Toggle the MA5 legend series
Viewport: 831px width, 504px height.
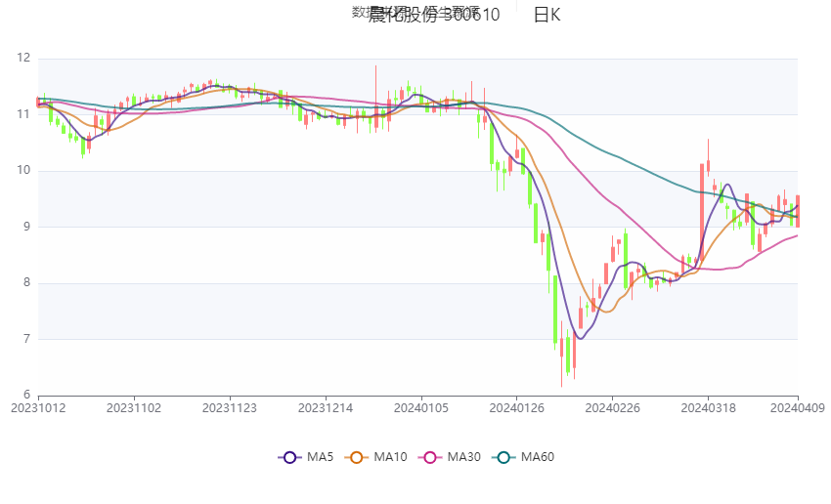click(x=306, y=457)
